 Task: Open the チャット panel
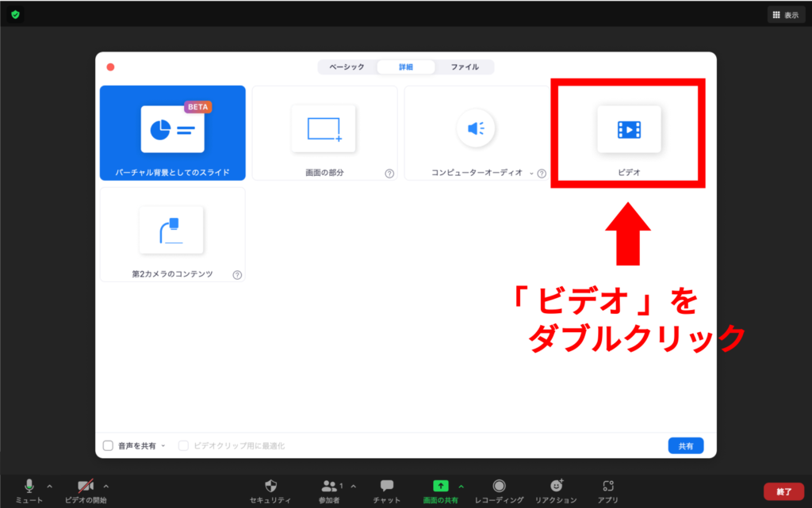coord(387,491)
